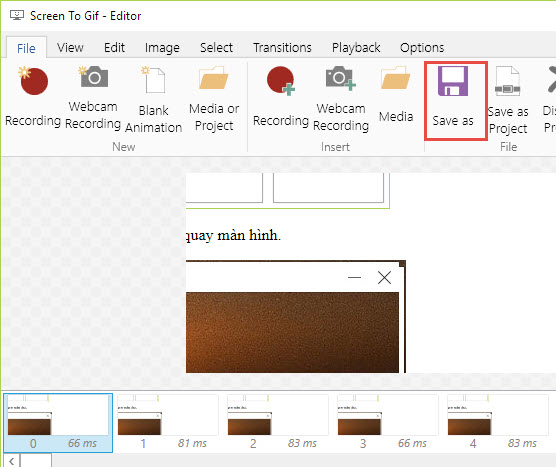Create a Blank Animation
This screenshot has width=556, height=467.
click(154, 99)
